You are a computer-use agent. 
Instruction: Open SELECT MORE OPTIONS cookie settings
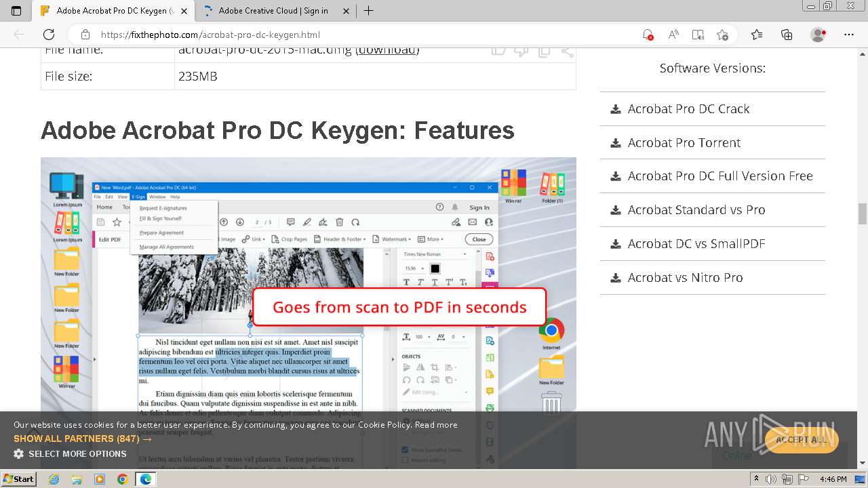tap(70, 453)
